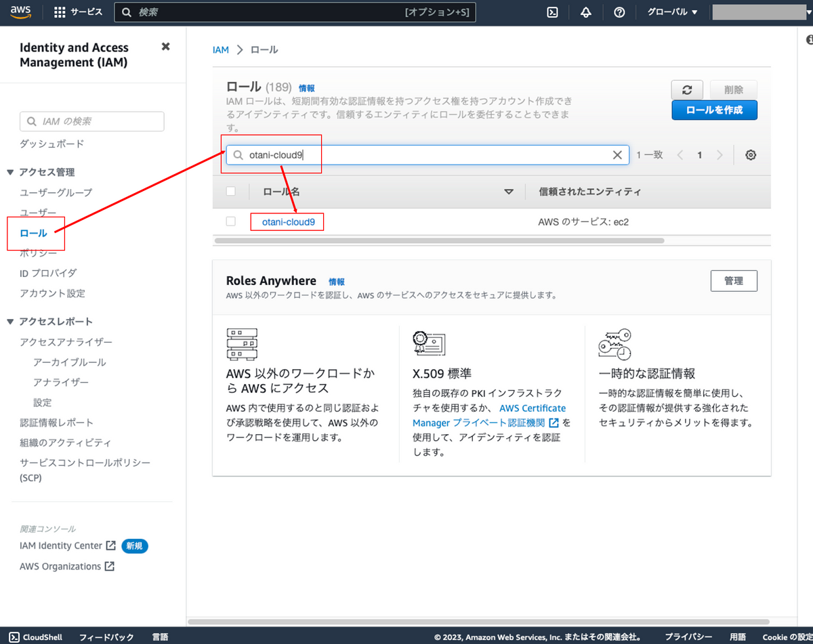Click the refresh roles button

pyautogui.click(x=687, y=90)
